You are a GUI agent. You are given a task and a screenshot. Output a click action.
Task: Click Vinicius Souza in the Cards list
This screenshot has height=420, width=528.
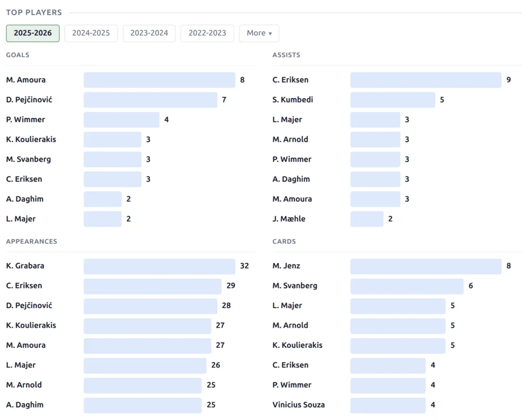tap(299, 405)
